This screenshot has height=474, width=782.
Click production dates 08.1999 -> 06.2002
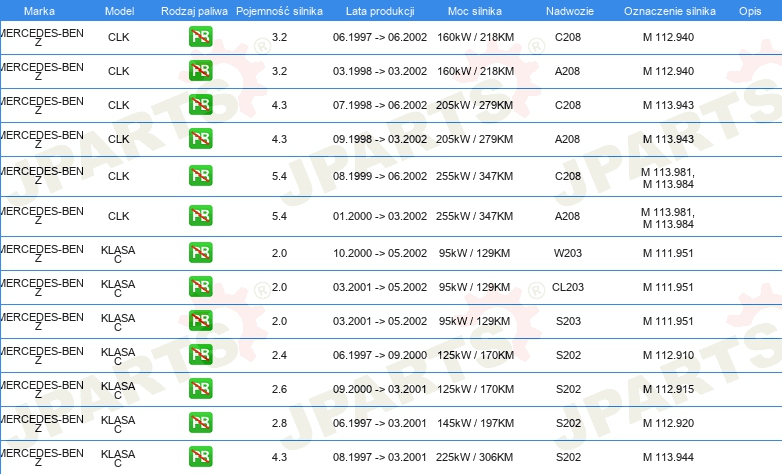tap(380, 176)
